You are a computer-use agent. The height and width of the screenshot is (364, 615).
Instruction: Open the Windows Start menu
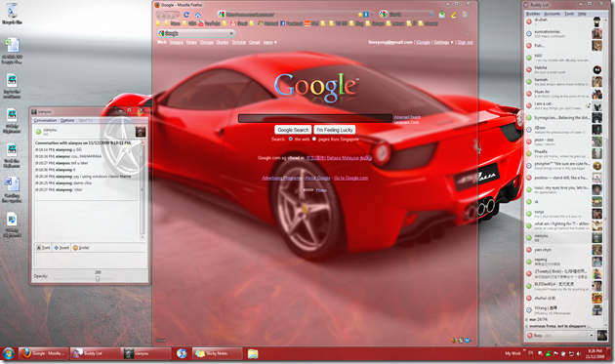tap(8, 354)
